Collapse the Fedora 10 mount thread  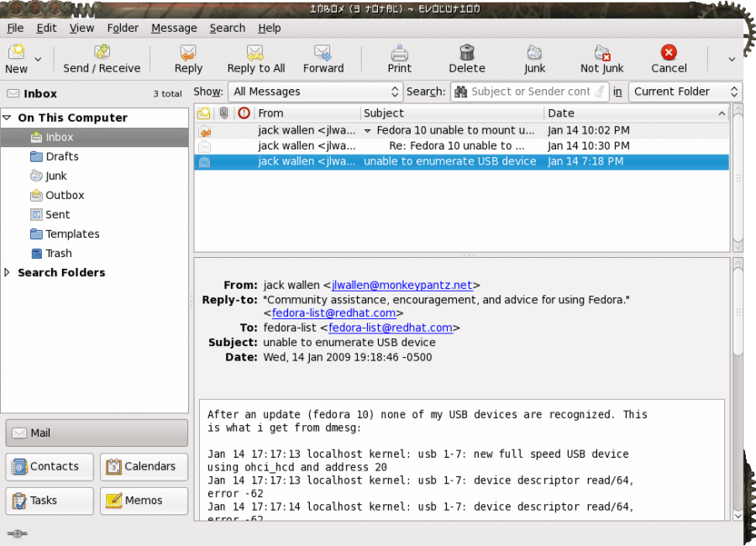tap(367, 130)
